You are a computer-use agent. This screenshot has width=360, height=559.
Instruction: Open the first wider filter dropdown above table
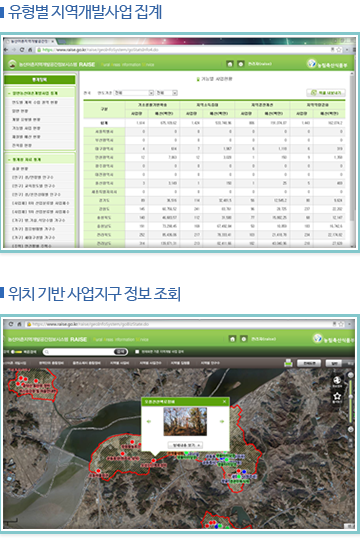134,93
